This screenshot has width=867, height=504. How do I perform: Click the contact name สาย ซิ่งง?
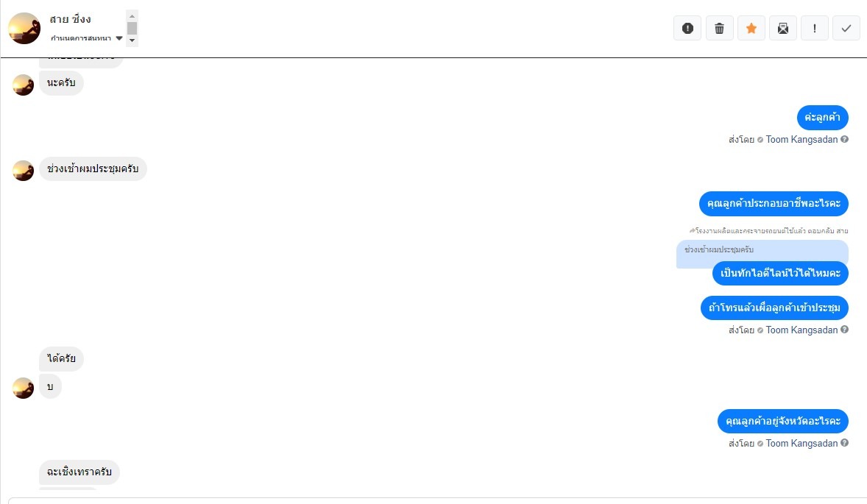pos(71,18)
